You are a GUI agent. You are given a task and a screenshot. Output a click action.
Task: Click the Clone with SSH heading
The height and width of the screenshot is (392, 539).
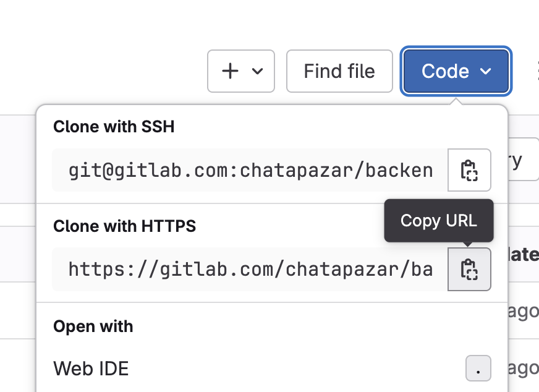coord(114,127)
